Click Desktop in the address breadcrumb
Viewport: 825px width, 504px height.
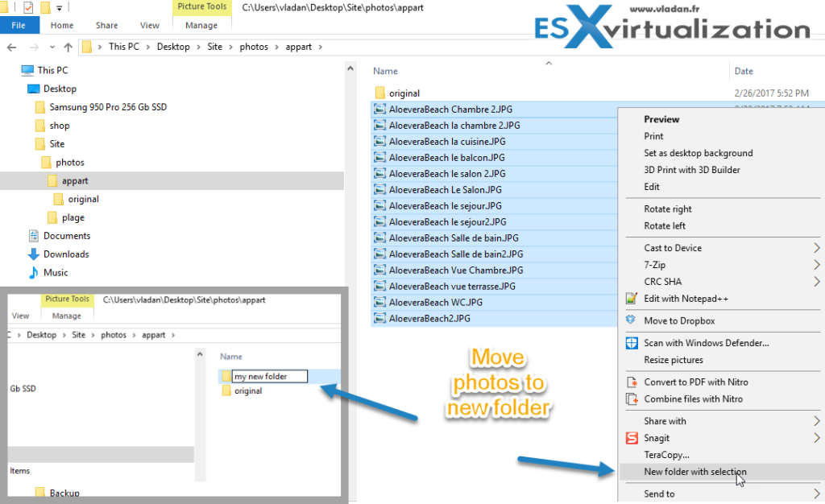(173, 47)
